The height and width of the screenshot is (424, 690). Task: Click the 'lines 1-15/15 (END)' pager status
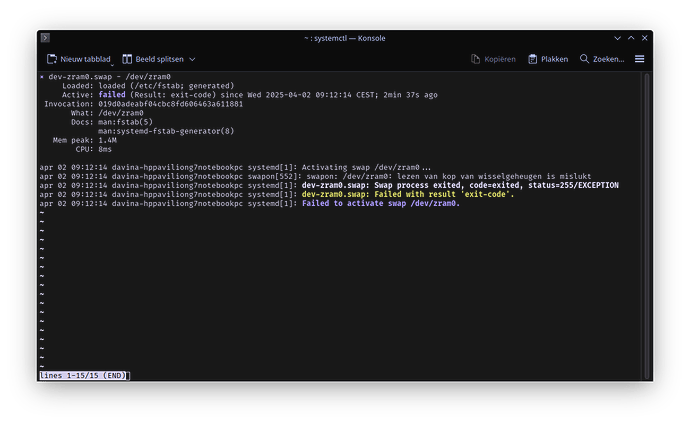(x=83, y=375)
